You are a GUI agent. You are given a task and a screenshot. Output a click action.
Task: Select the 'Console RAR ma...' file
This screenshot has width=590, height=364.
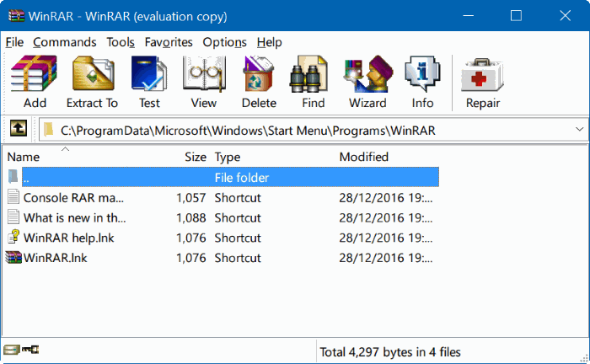(x=73, y=198)
